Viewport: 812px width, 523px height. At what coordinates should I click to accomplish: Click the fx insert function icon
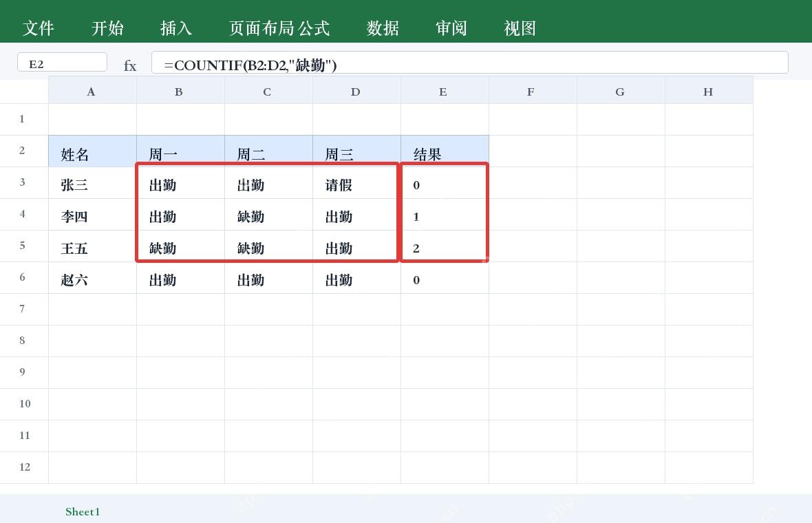click(130, 66)
